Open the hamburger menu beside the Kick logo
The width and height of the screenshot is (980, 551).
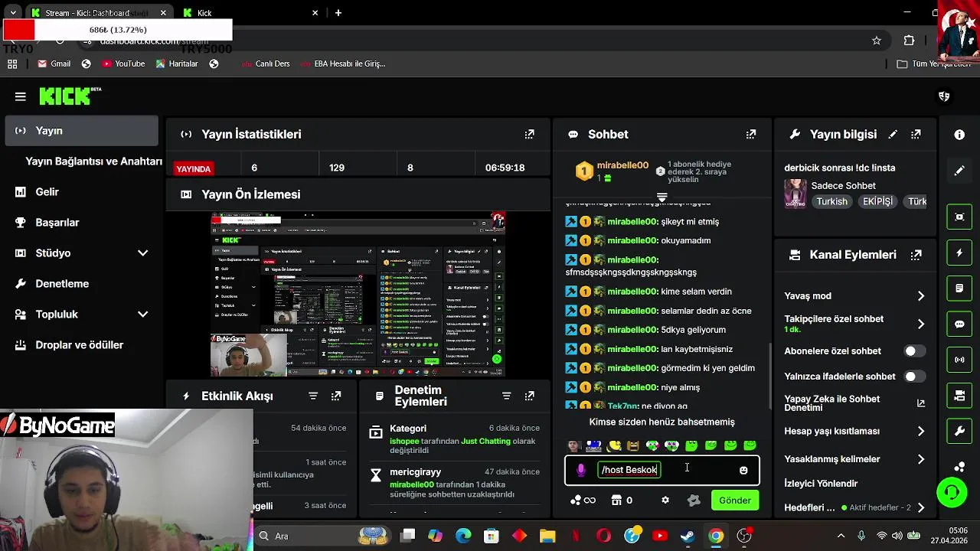pyautogui.click(x=21, y=96)
